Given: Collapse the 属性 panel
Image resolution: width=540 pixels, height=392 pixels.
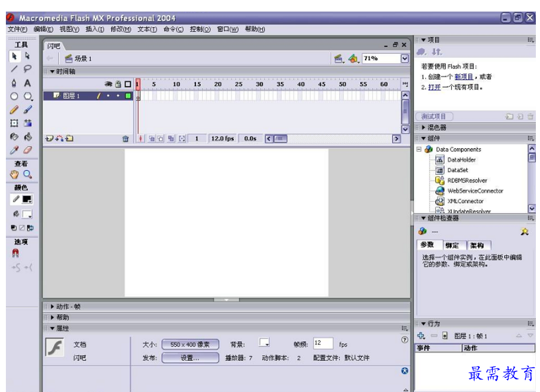Looking at the screenshot, I should click(52, 328).
